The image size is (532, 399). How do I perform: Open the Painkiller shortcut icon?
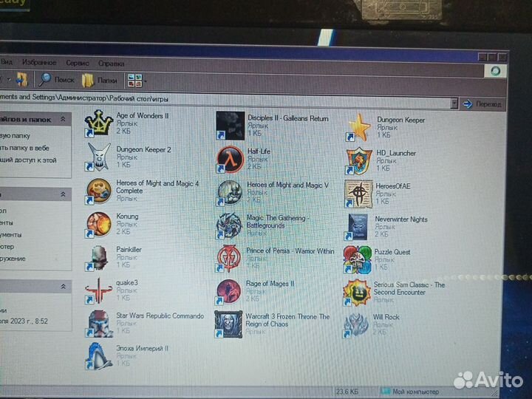[98, 257]
